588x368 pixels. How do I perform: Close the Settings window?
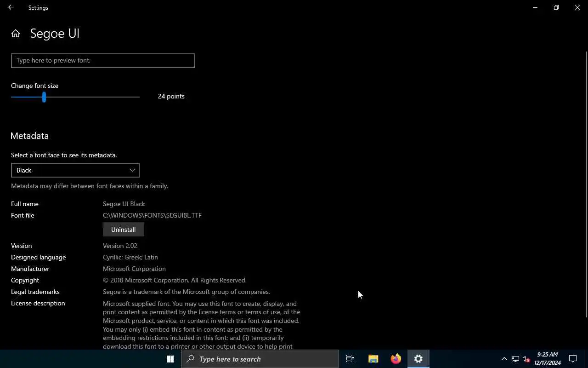577,7
